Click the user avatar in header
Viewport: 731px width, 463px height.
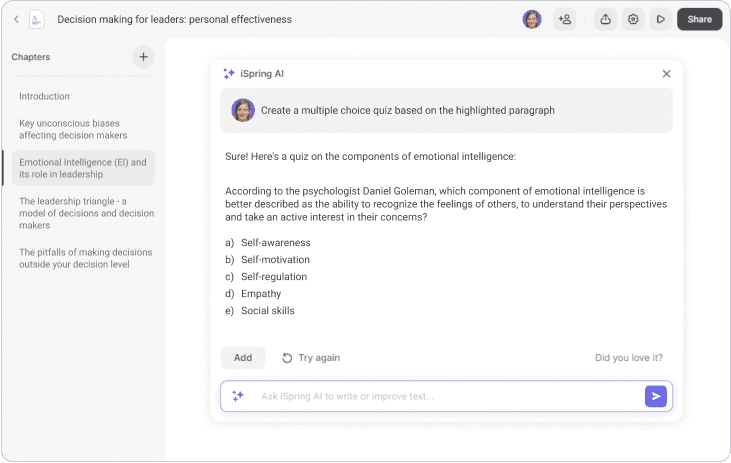point(532,19)
